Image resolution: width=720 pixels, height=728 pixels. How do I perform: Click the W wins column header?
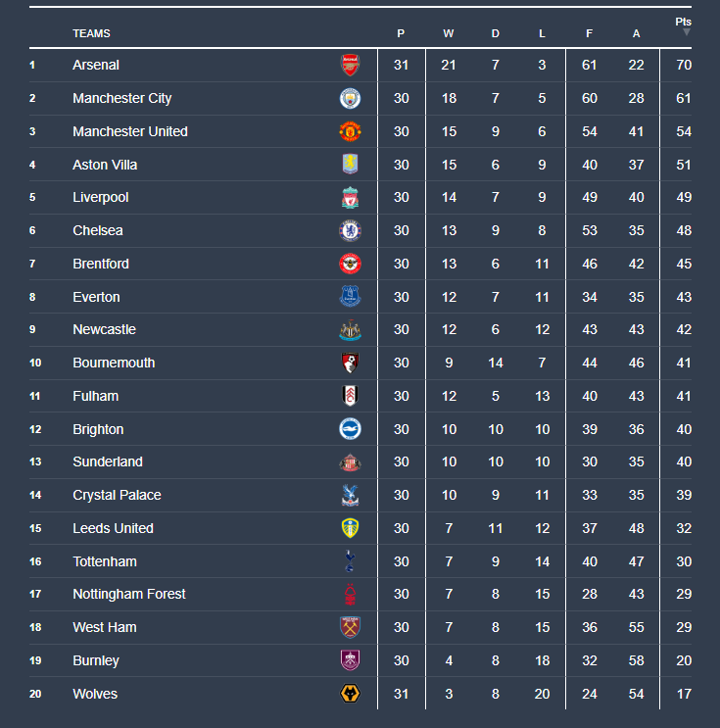point(449,34)
